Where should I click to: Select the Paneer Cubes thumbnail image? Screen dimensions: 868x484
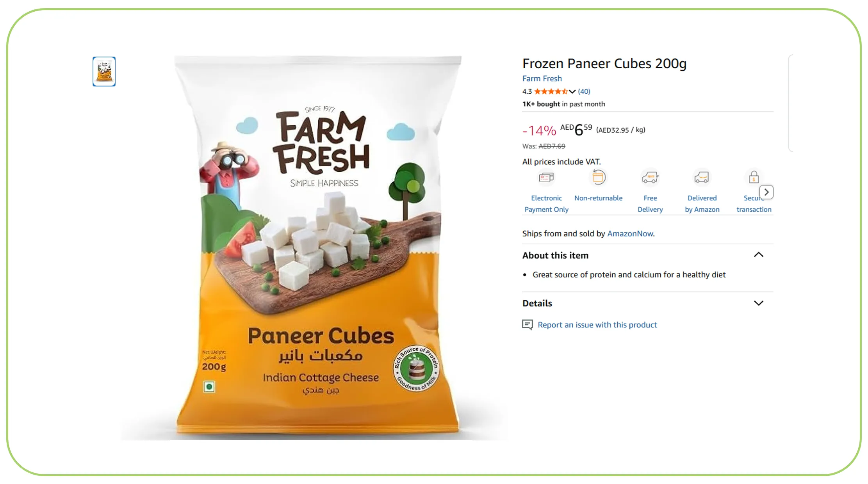click(104, 71)
